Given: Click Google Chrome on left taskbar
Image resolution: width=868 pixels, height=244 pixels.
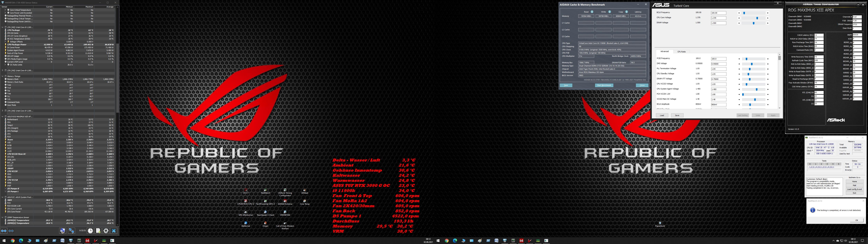Looking at the screenshot, I should pyautogui.click(x=13, y=241).
